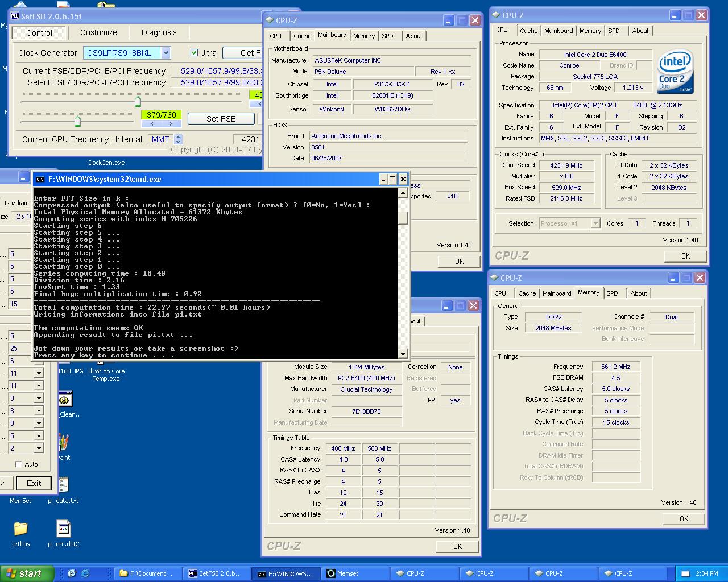Click the SetFSB PLL title bar icon
The image size is (728, 582).
point(15,16)
